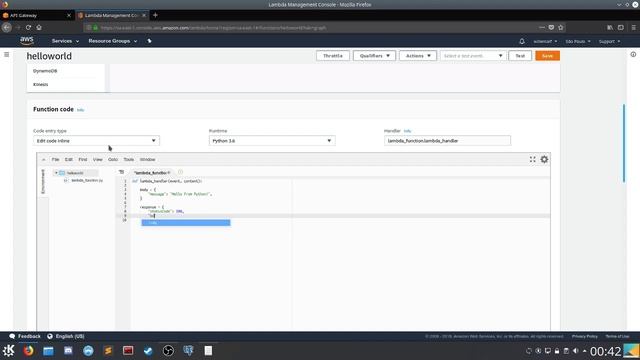
Task: Open OBS Studio from the taskbar
Action: click(x=168, y=351)
